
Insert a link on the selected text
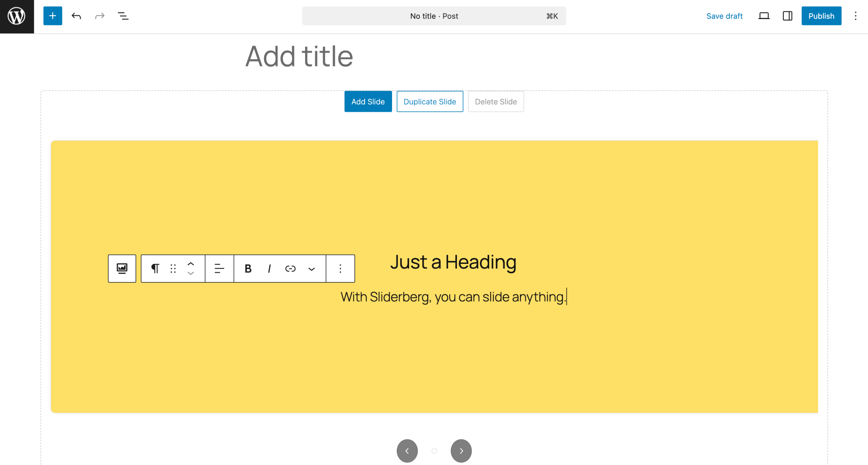[290, 268]
